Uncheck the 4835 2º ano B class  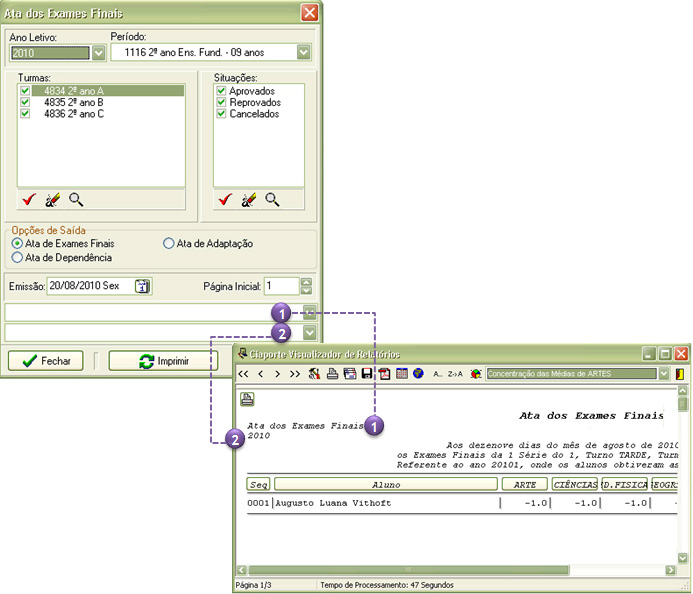(25, 102)
